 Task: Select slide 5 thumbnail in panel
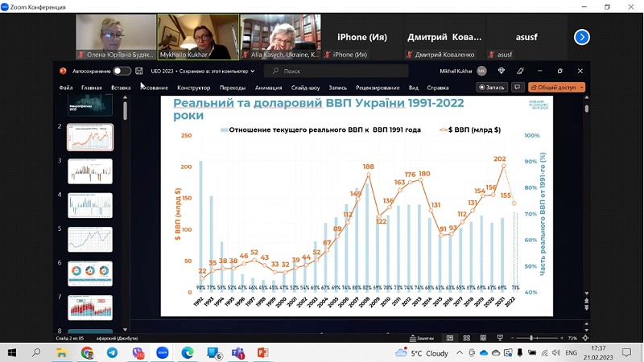tap(90, 239)
